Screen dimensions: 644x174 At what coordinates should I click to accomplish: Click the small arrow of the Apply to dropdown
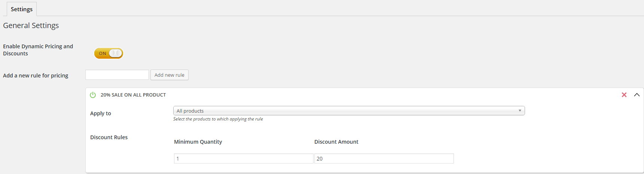pyautogui.click(x=520, y=111)
